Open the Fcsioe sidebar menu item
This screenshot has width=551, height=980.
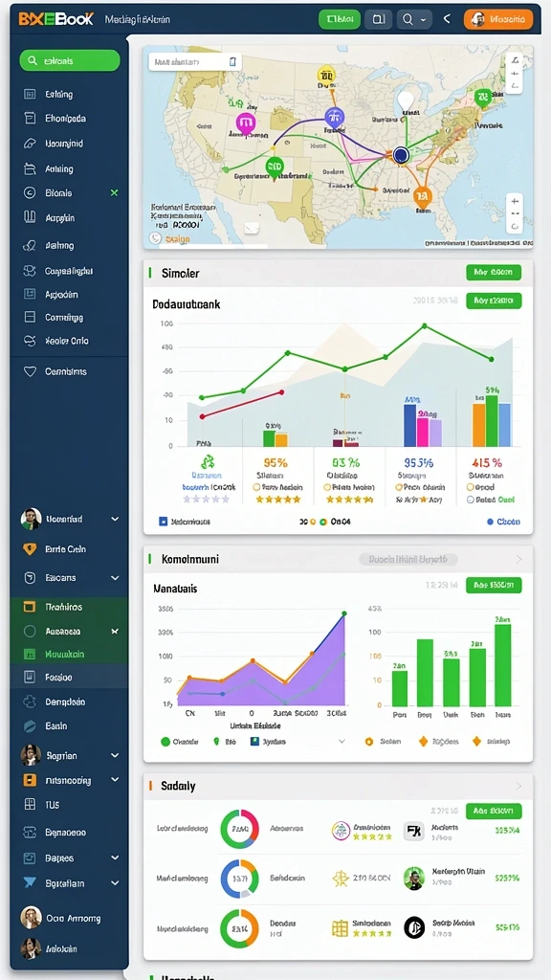(69, 677)
